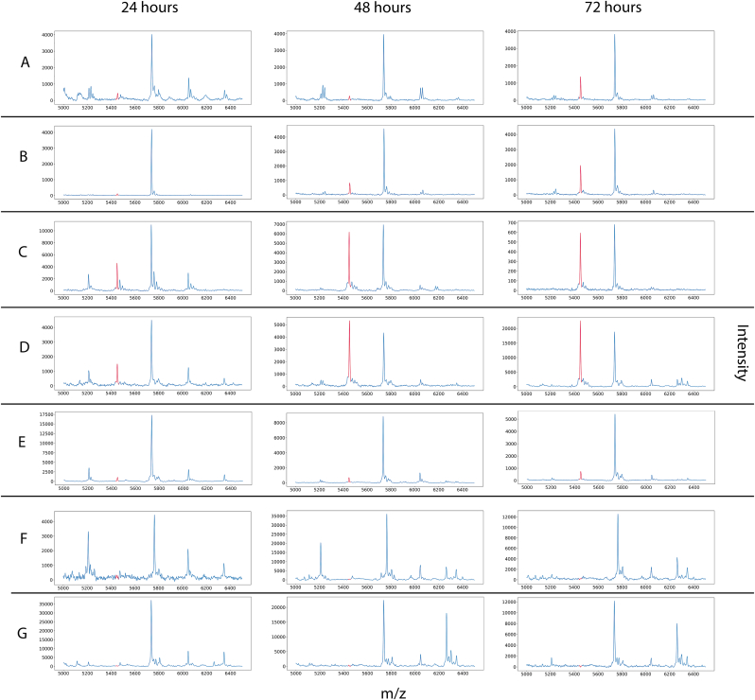The height and width of the screenshot is (700, 755).
Task: Click the '17500' tick in row E 24 hours plot
Action: (x=46, y=414)
